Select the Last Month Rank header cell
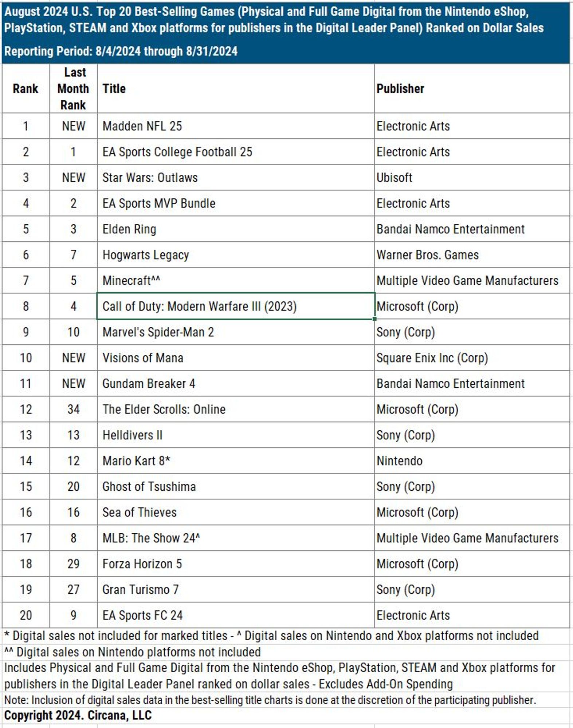 pos(73,88)
